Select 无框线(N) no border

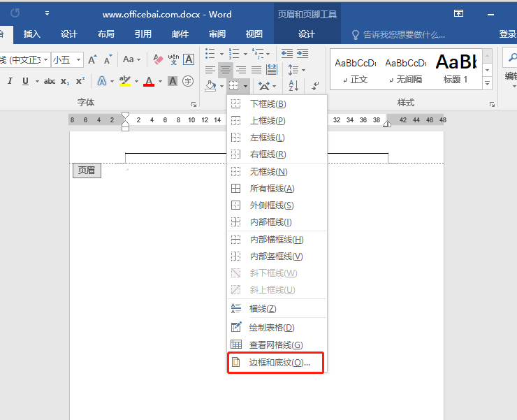point(277,171)
